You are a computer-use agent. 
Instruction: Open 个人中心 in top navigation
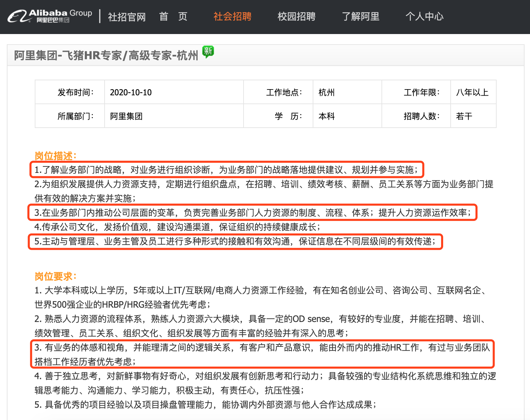tap(424, 16)
